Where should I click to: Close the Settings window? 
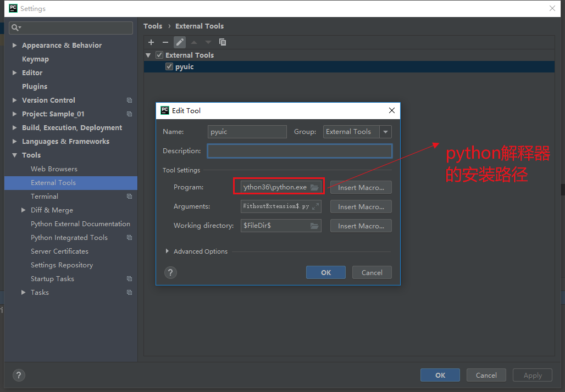552,8
